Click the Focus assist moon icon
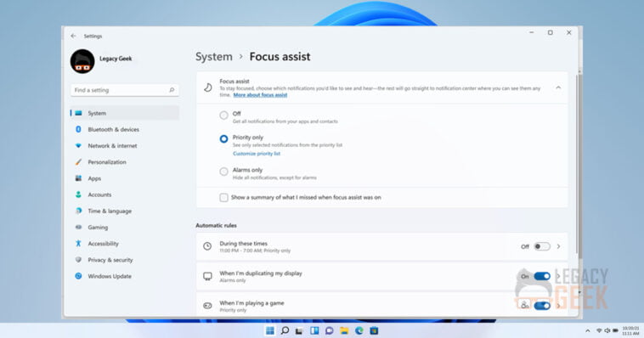644x338 pixels. point(208,87)
